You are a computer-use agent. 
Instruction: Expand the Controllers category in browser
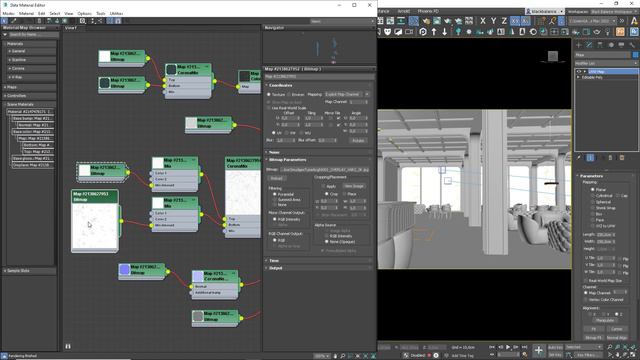29,96
